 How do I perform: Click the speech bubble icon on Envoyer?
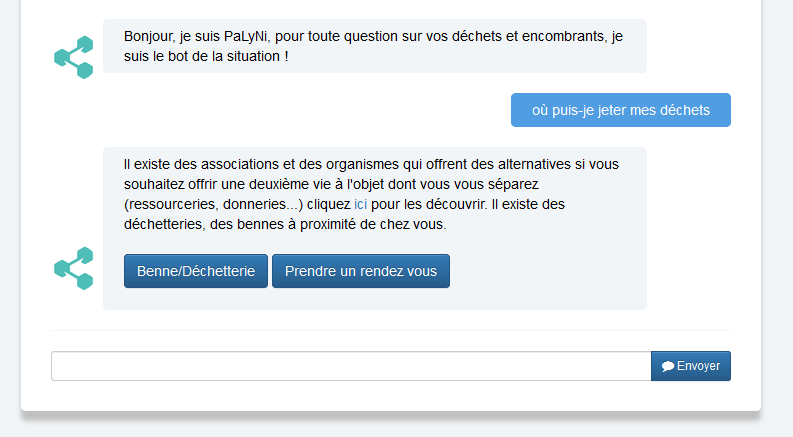pos(668,366)
